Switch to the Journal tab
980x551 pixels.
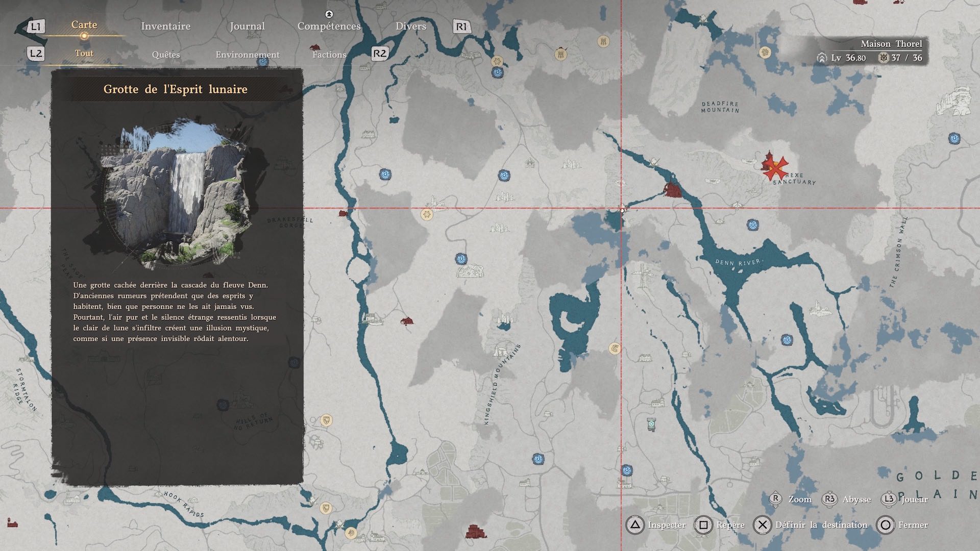[247, 26]
